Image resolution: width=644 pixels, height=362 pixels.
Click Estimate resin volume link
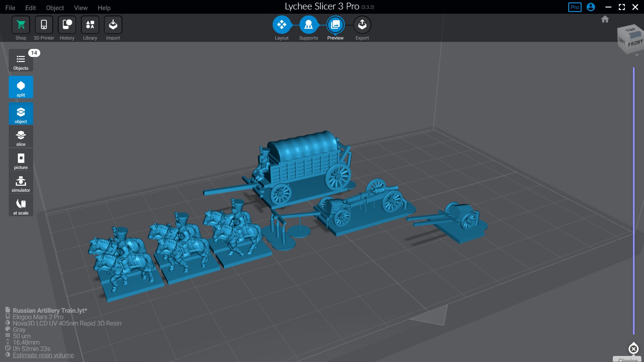[x=43, y=355]
